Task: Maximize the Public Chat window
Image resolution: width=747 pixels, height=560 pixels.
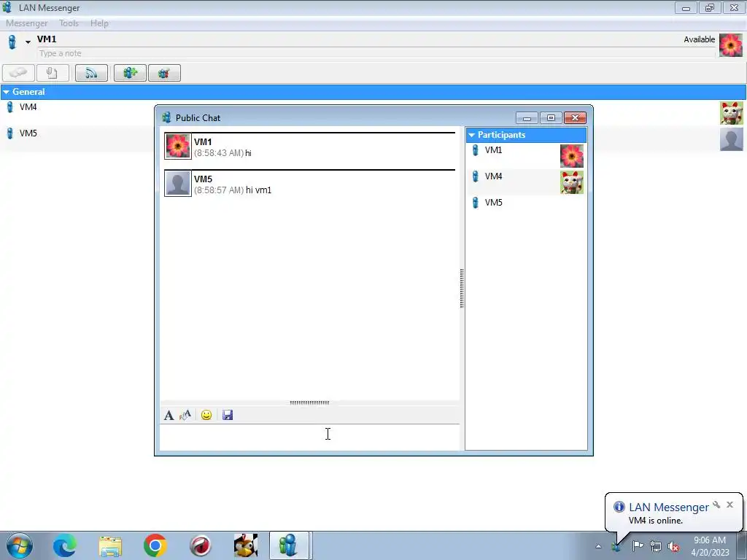Action: click(551, 118)
